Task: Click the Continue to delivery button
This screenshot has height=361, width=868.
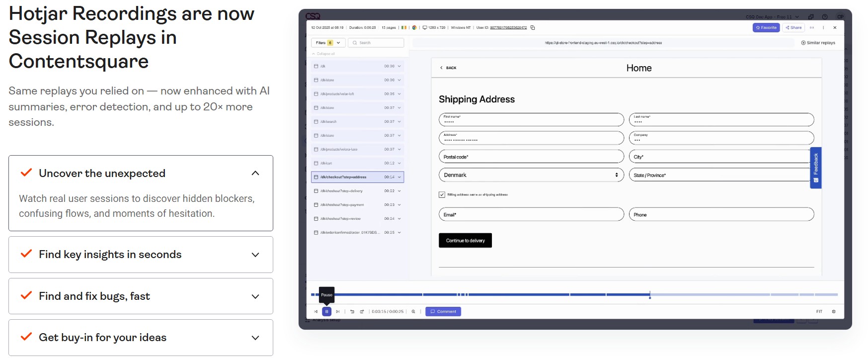Action: coord(465,241)
